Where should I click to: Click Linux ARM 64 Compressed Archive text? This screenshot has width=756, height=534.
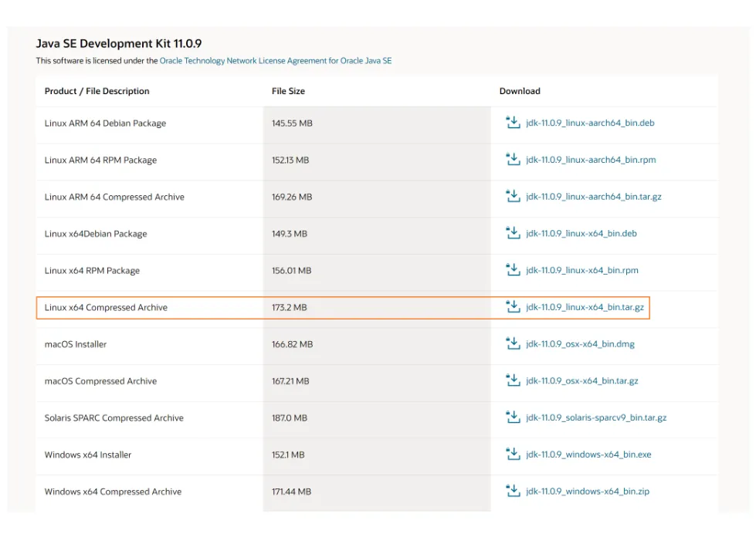coord(114,197)
